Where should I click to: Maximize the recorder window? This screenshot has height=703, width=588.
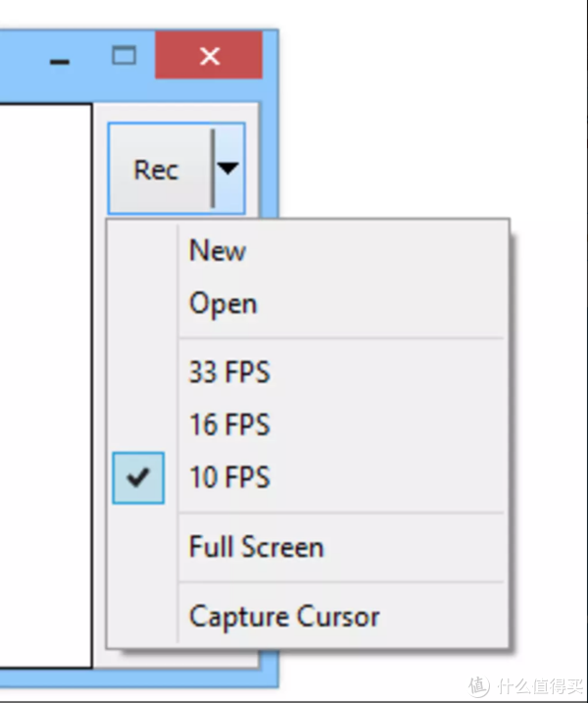(x=123, y=56)
